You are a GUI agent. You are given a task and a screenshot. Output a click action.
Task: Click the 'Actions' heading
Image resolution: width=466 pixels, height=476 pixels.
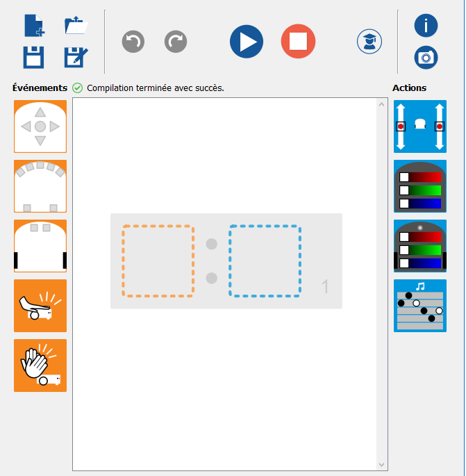tap(409, 88)
